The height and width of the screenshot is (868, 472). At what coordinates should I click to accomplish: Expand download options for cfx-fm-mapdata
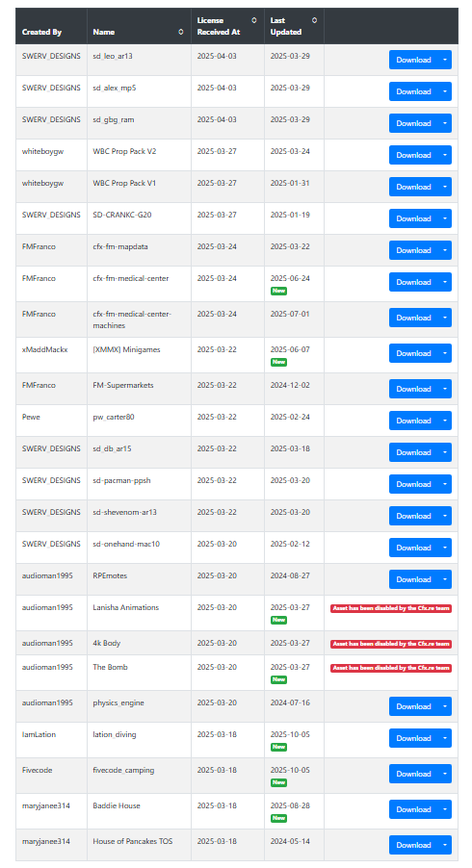tap(445, 250)
